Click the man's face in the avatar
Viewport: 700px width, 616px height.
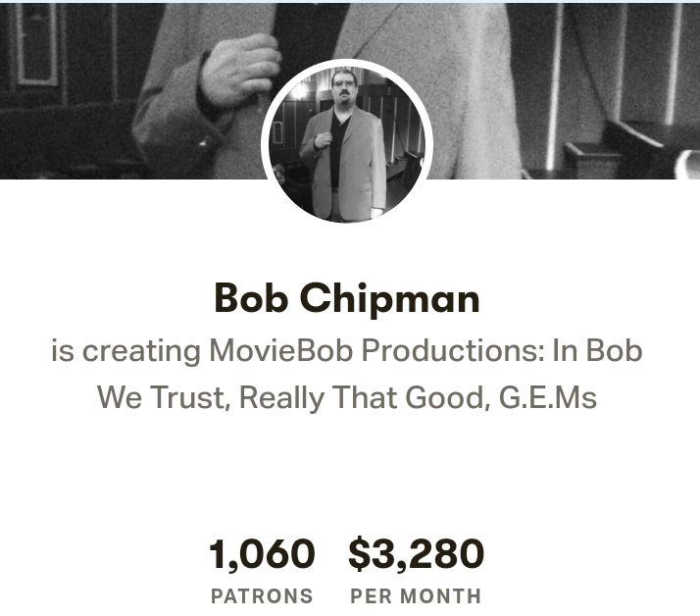click(x=343, y=94)
